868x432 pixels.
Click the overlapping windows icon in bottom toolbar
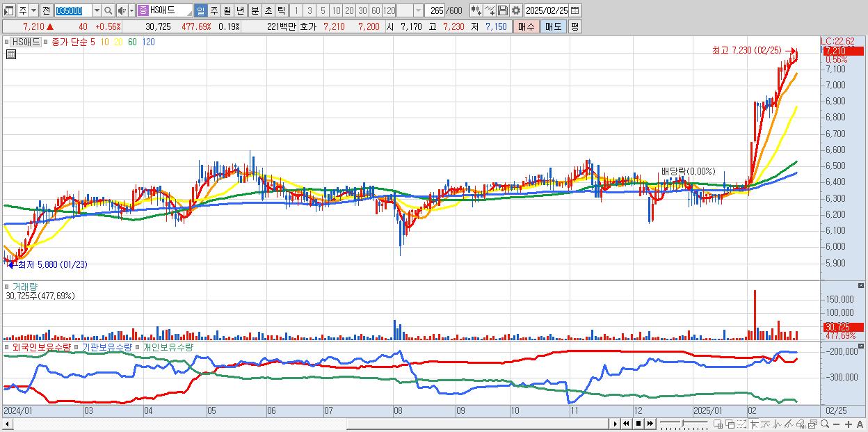pyautogui.click(x=730, y=424)
